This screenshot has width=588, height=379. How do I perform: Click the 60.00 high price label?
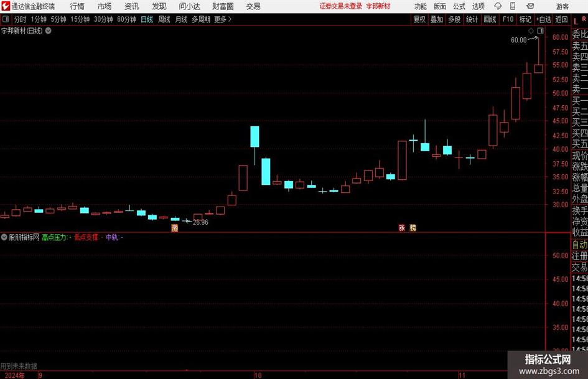coord(519,40)
